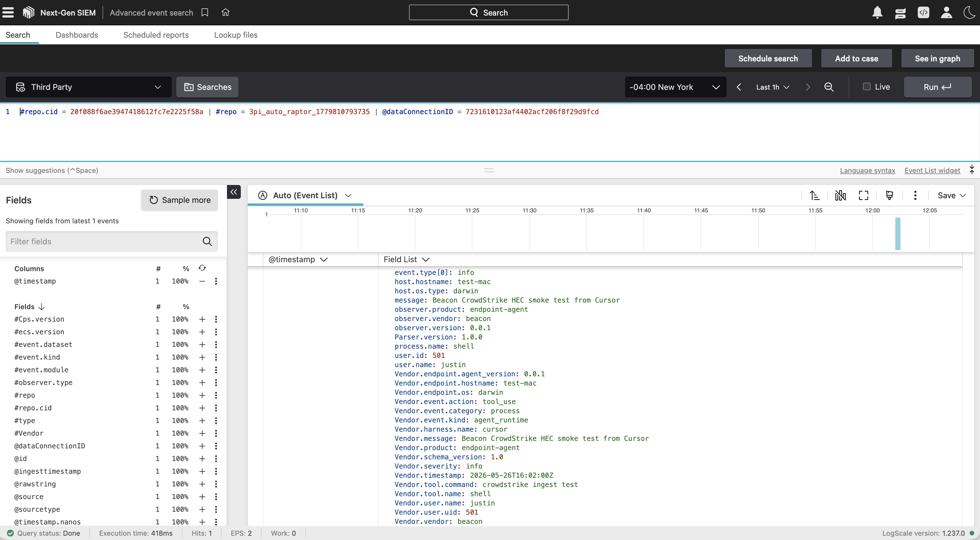This screenshot has height=540, width=980.
Task: Open options menu for #event.module field
Action: [216, 370]
